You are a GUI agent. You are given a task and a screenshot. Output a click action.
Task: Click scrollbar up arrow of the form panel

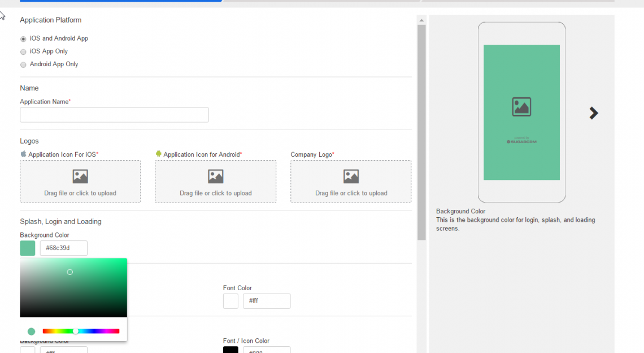coord(421,20)
